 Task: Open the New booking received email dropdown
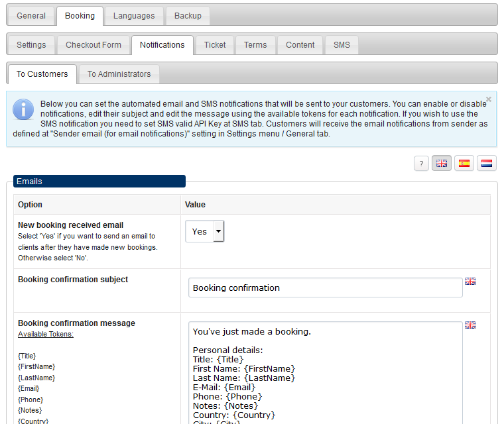tap(205, 231)
